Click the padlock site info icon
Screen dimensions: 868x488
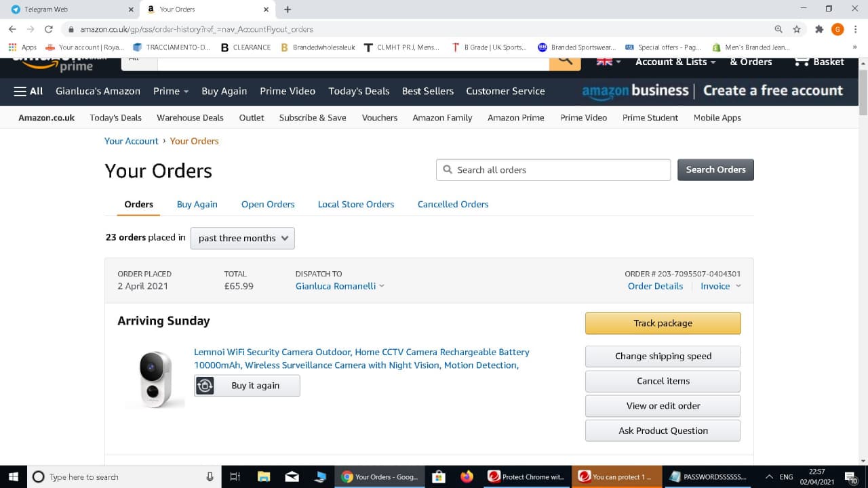point(71,29)
